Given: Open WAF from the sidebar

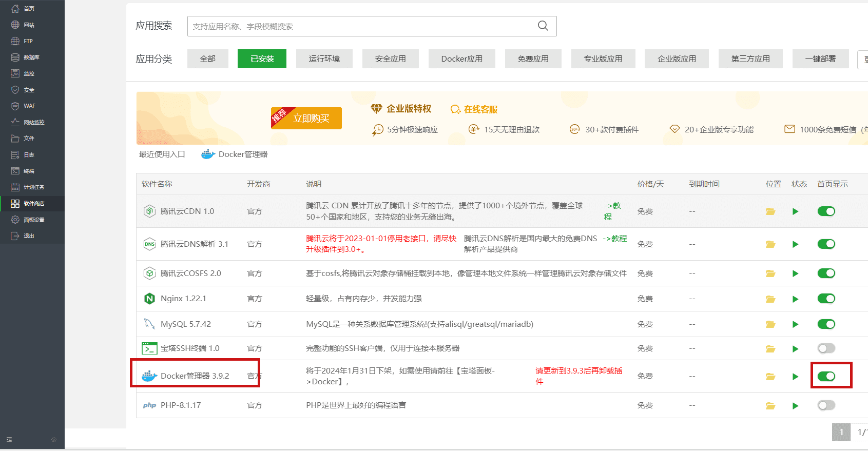Looking at the screenshot, I should (29, 106).
